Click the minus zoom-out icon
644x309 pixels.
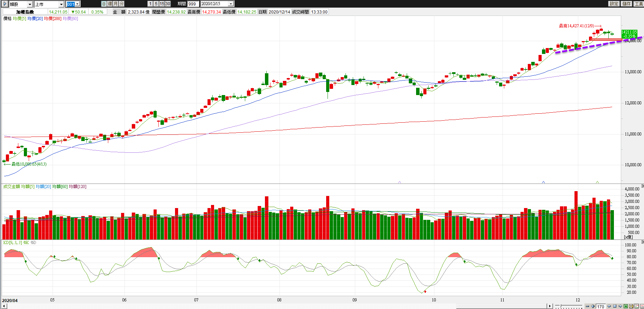pyautogui.click(x=587, y=306)
